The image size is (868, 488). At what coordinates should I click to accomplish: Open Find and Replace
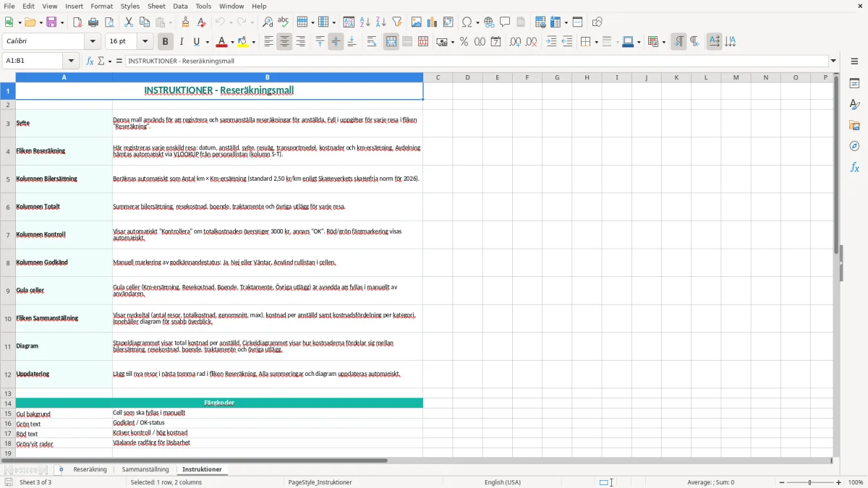[x=268, y=22]
